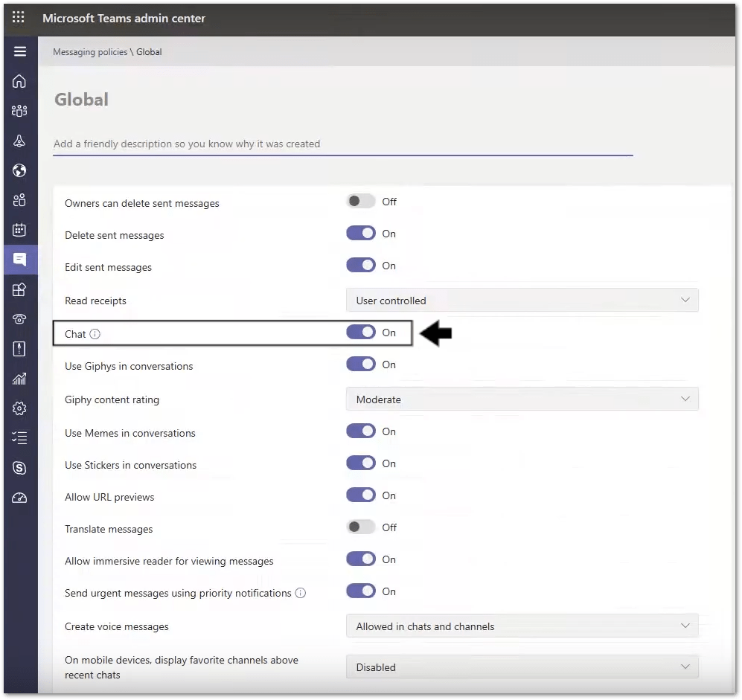Disable Allow URL previews
Screen dimensions: 742x700
pos(361,495)
